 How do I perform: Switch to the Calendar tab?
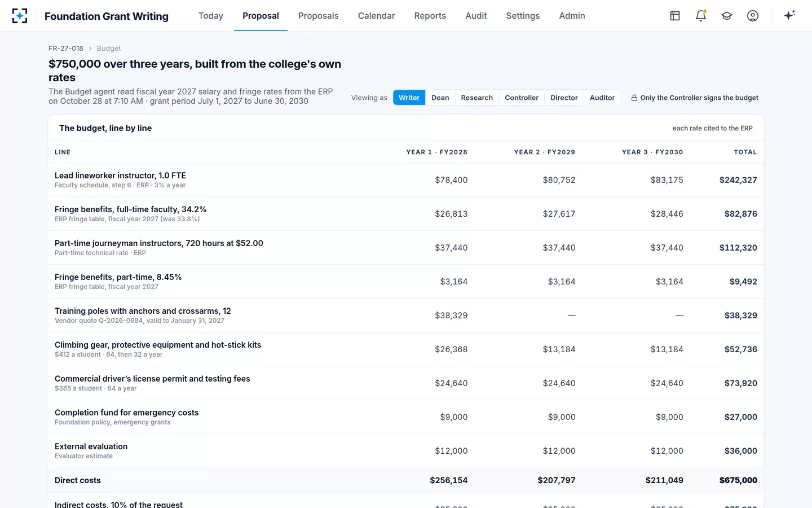coord(376,16)
